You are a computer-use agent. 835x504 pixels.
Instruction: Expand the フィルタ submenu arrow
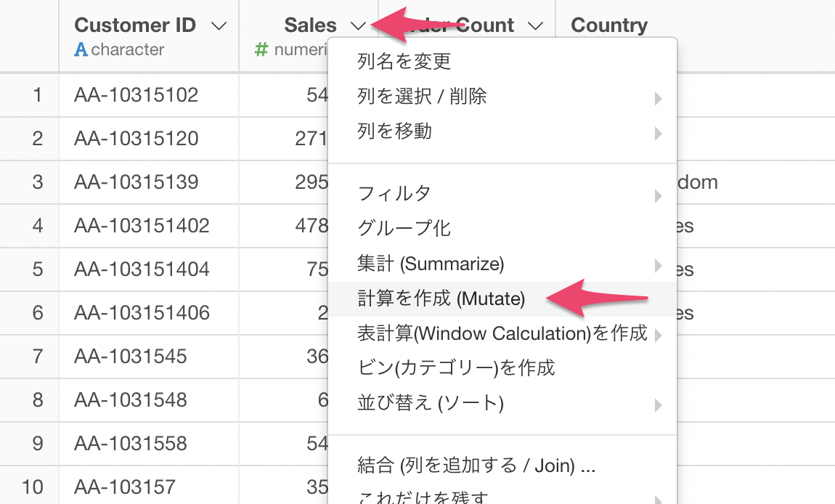pos(657,195)
